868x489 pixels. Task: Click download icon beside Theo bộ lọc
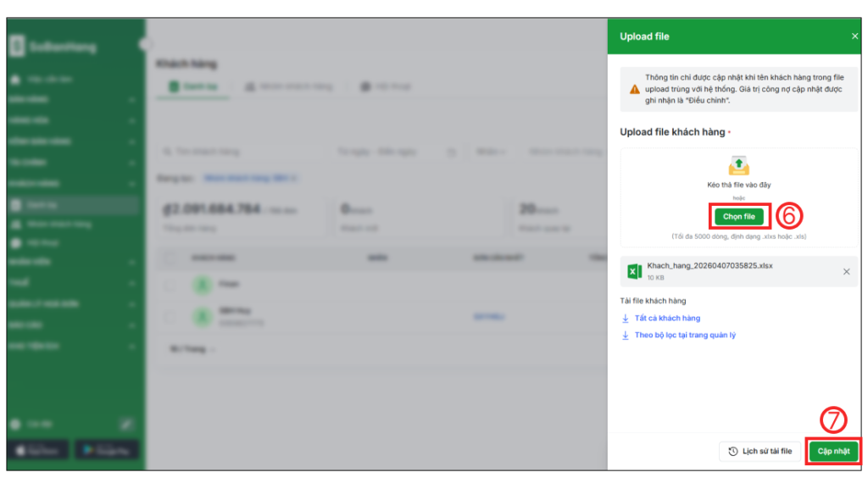coord(626,336)
